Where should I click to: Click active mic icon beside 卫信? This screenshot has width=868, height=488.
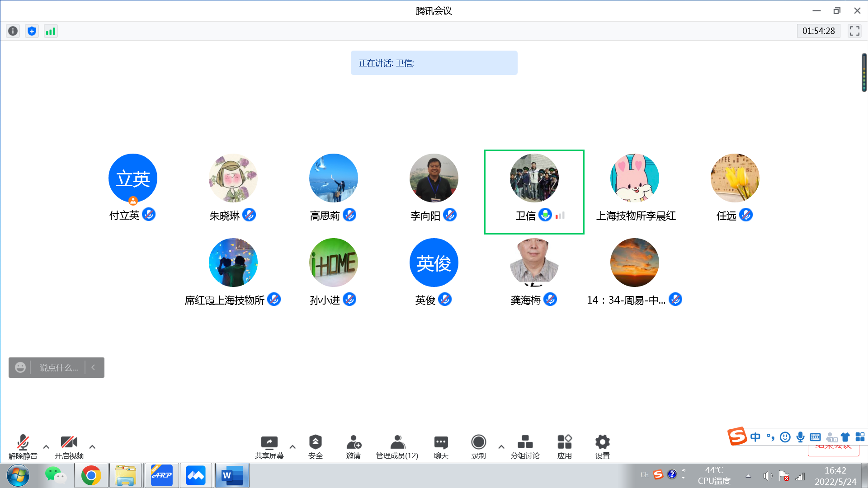click(546, 215)
